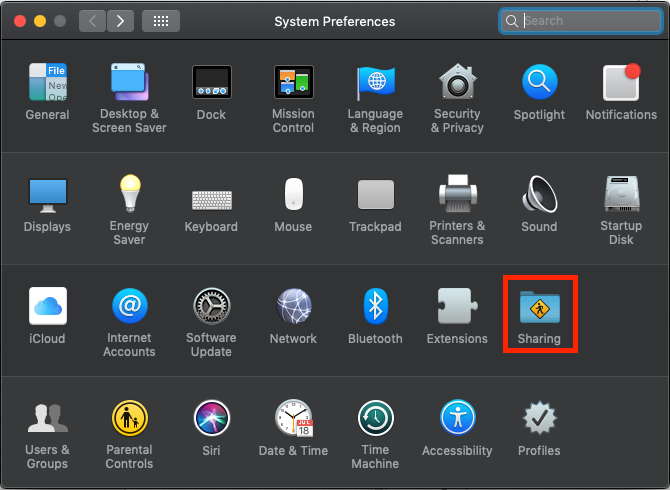This screenshot has height=490, width=670.
Task: Click the back navigation arrow
Action: 92,21
